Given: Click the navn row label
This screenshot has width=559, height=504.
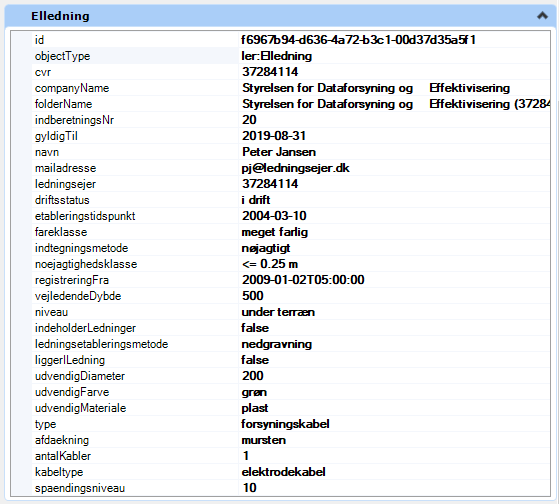Looking at the screenshot, I should [47, 152].
